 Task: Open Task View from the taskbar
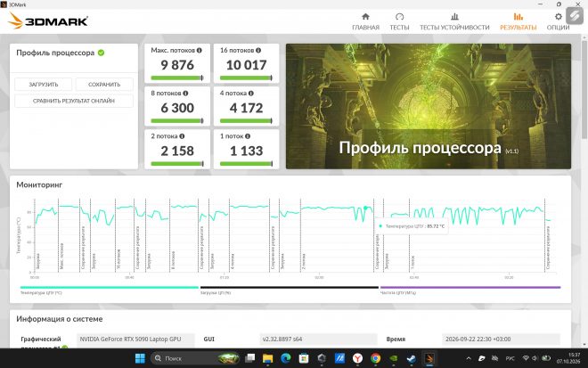coord(249,358)
